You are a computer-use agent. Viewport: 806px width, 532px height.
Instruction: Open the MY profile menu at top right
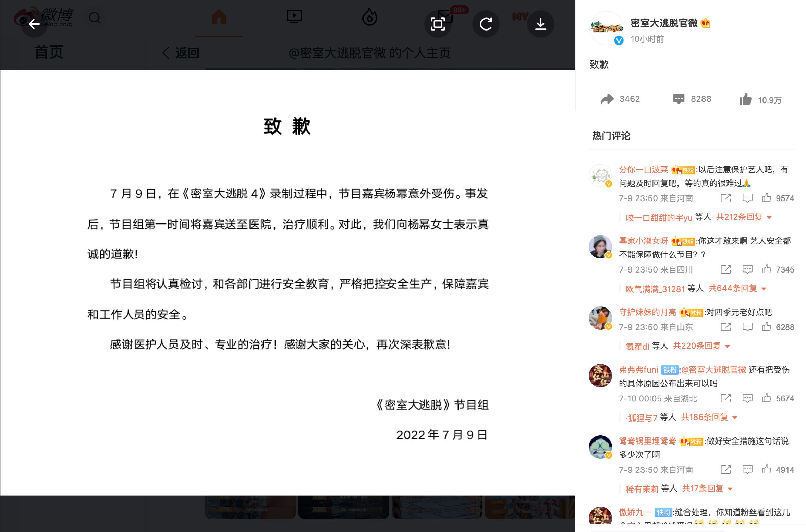(520, 16)
